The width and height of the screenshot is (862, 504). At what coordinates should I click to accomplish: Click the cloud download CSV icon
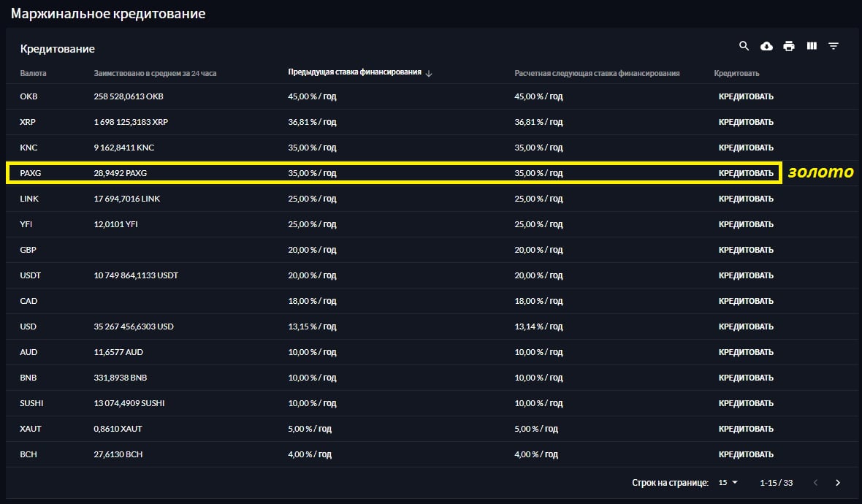[x=766, y=46]
